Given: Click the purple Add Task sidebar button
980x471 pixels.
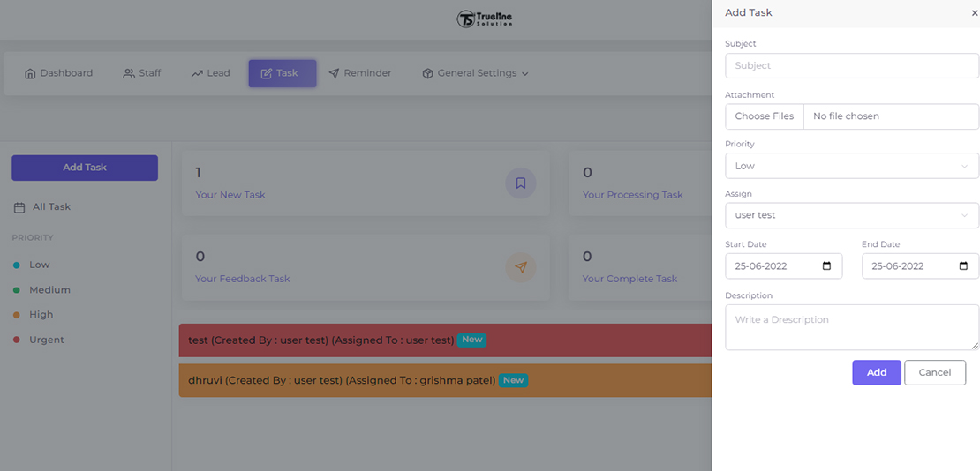Looking at the screenshot, I should pyautogui.click(x=85, y=168).
